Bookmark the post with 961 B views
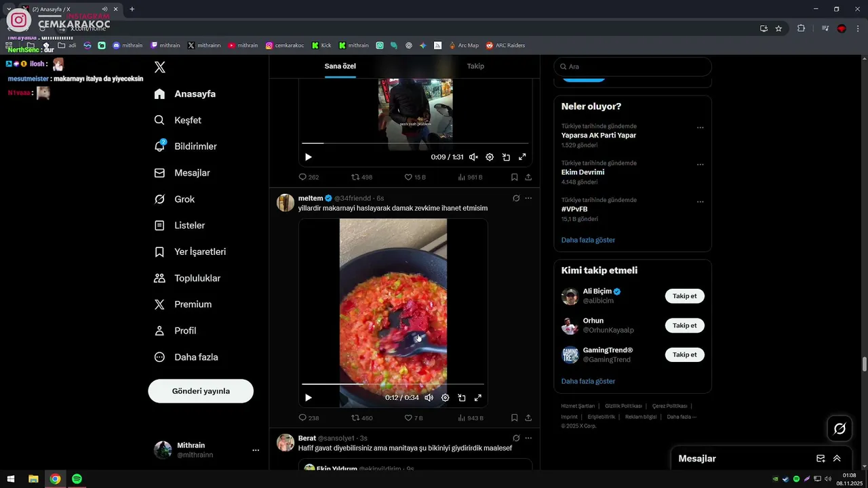The width and height of the screenshot is (868, 488). 514,177
